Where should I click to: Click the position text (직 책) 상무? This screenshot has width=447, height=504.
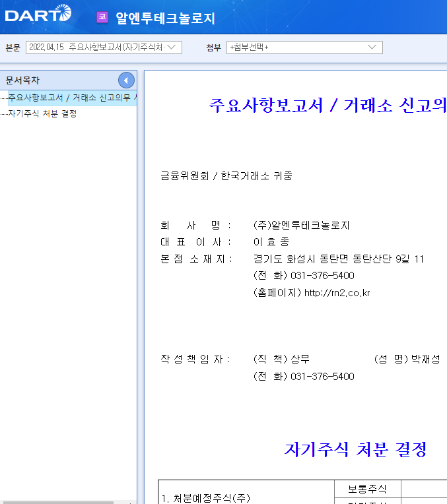tap(281, 359)
